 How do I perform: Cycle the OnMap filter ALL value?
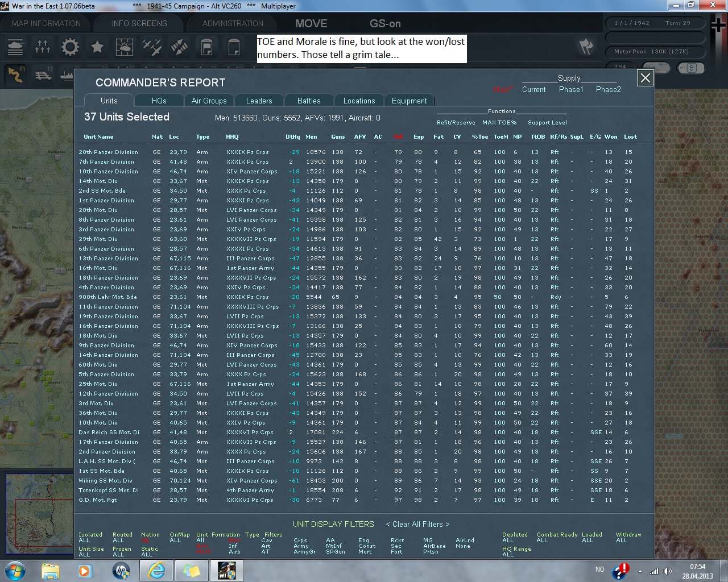coord(175,541)
